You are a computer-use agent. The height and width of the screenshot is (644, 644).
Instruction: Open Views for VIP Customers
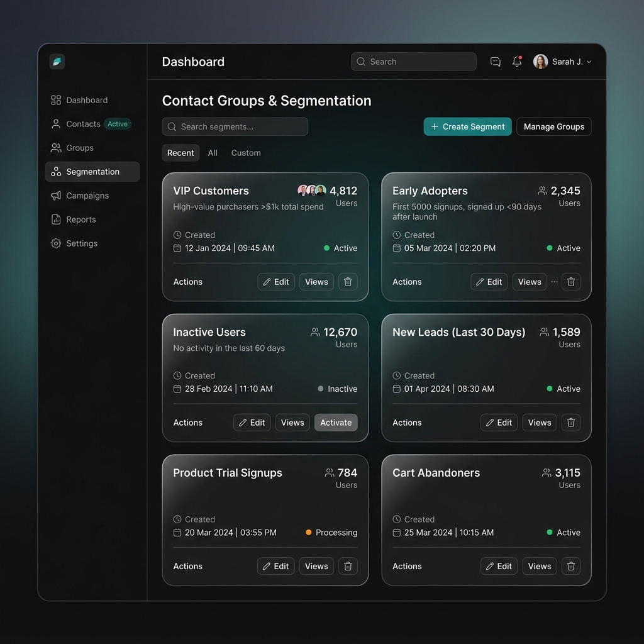point(316,282)
